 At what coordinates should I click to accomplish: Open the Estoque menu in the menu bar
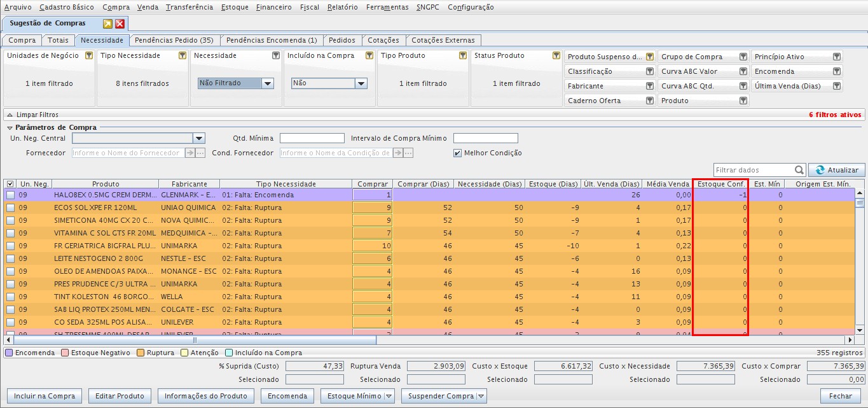coord(235,7)
